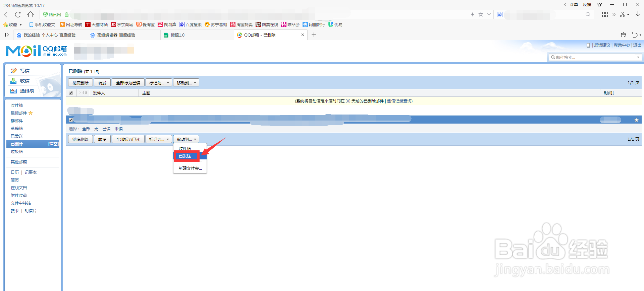Open the downloads arrow icon
This screenshot has height=291, width=644.
tap(638, 14)
